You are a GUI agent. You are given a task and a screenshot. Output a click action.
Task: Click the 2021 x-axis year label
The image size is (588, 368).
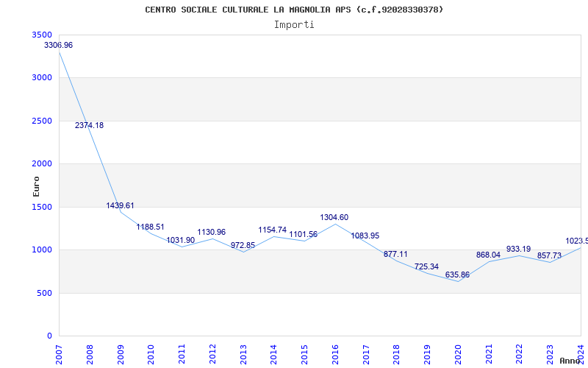click(489, 355)
